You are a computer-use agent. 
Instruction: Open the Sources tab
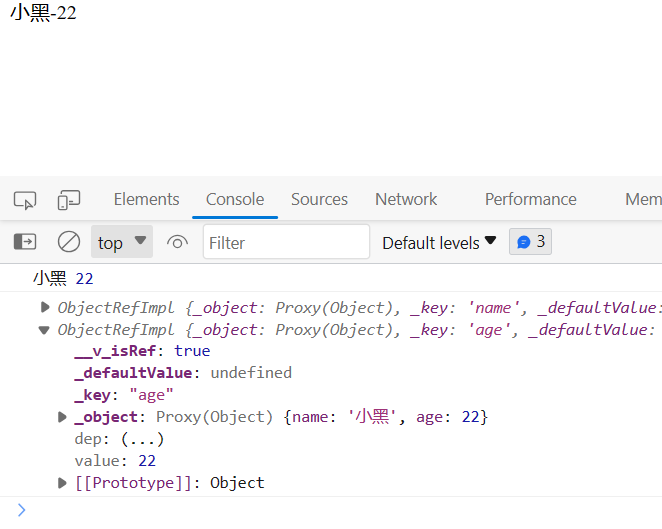point(319,199)
